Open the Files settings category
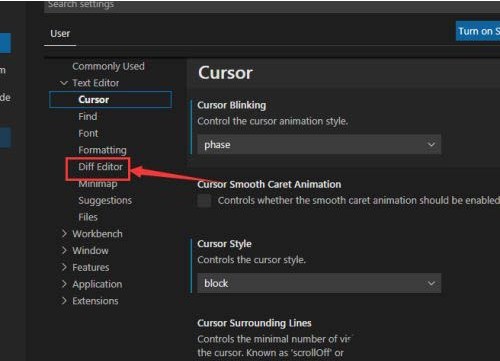 click(x=88, y=217)
